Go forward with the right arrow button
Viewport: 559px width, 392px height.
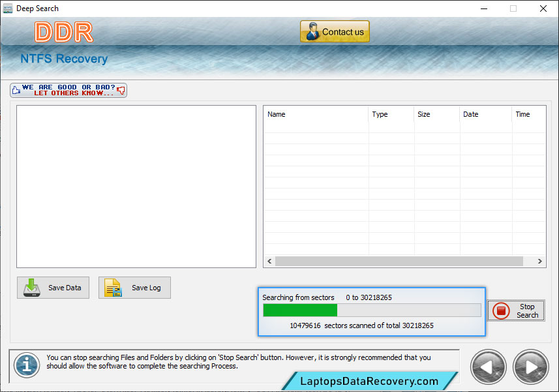(530, 367)
